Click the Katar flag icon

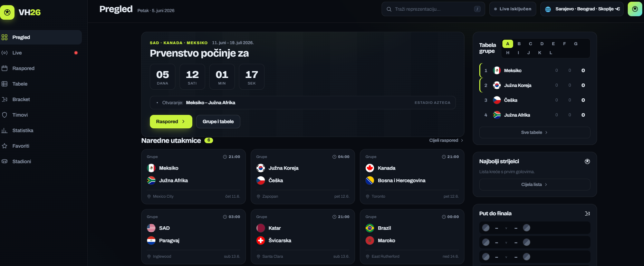(x=261, y=228)
